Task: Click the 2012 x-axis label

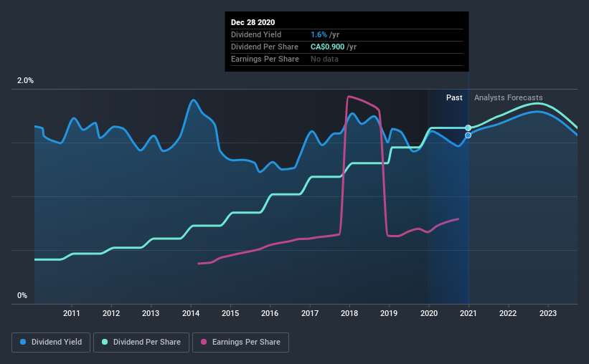Action: coord(111,313)
